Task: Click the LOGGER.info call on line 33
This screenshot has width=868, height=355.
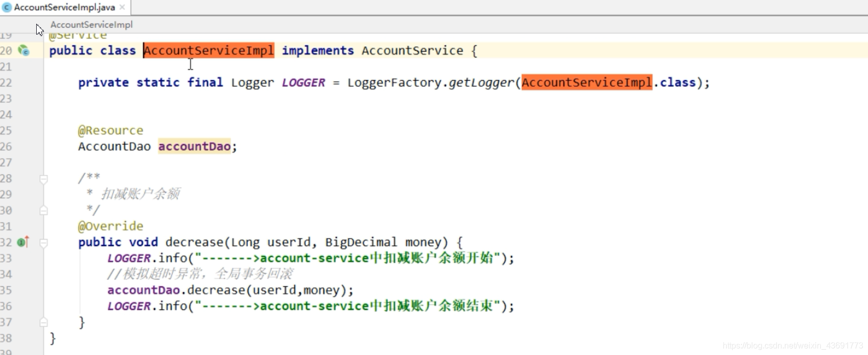Action: (x=147, y=258)
